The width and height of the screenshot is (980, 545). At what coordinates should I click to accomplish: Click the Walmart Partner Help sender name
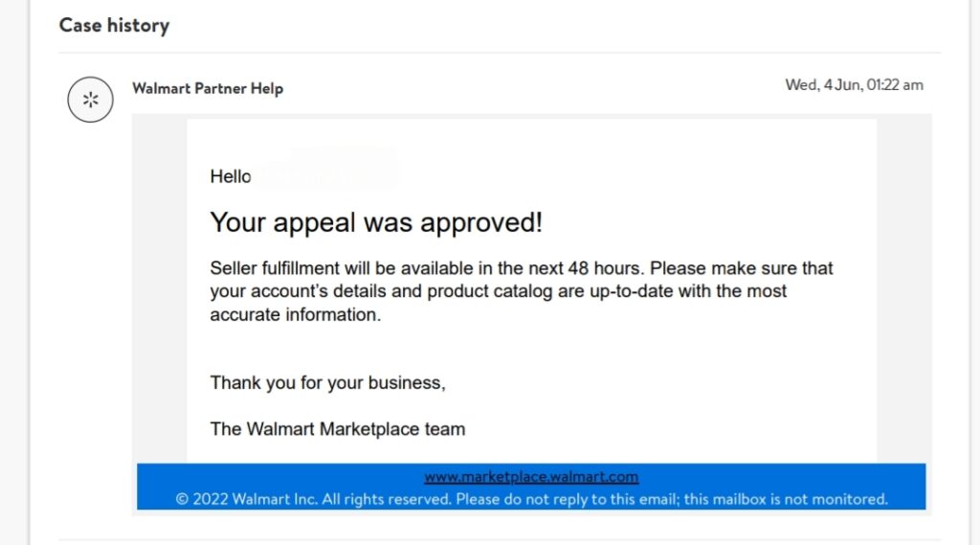208,89
